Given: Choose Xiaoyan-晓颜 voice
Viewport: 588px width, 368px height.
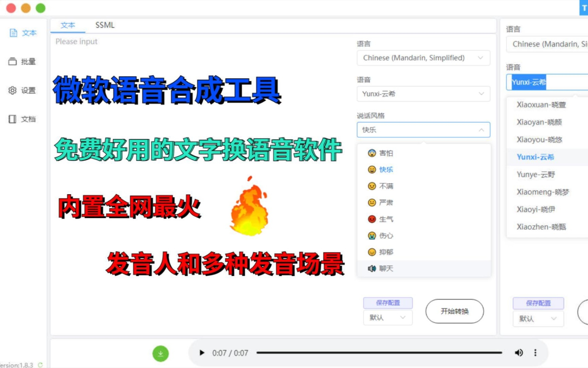Looking at the screenshot, I should click(547, 122).
